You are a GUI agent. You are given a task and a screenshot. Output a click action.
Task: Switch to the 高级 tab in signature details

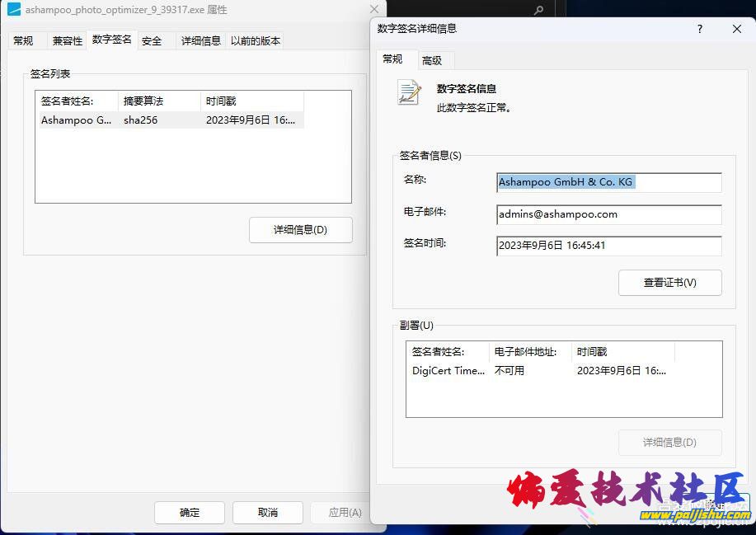coord(432,60)
